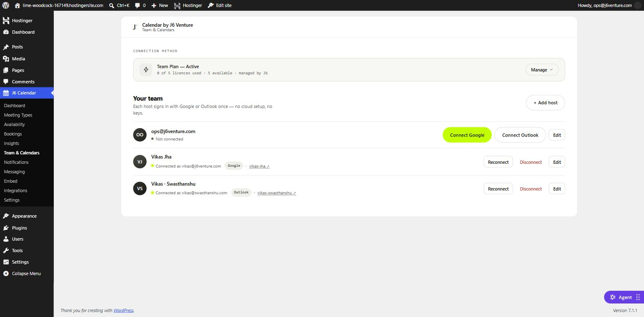This screenshot has height=317, width=644.
Task: Follow the WordPress footer link
Action: (x=123, y=310)
